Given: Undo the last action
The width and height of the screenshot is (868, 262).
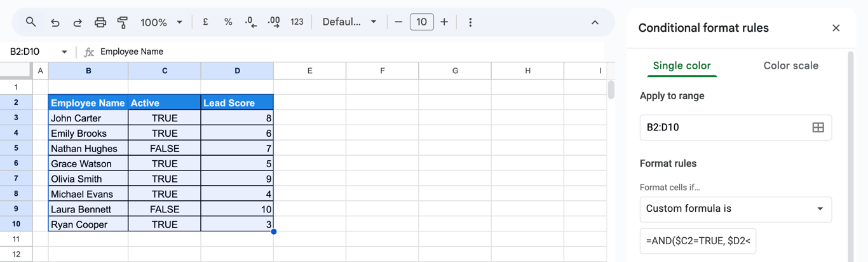Looking at the screenshot, I should [x=55, y=22].
